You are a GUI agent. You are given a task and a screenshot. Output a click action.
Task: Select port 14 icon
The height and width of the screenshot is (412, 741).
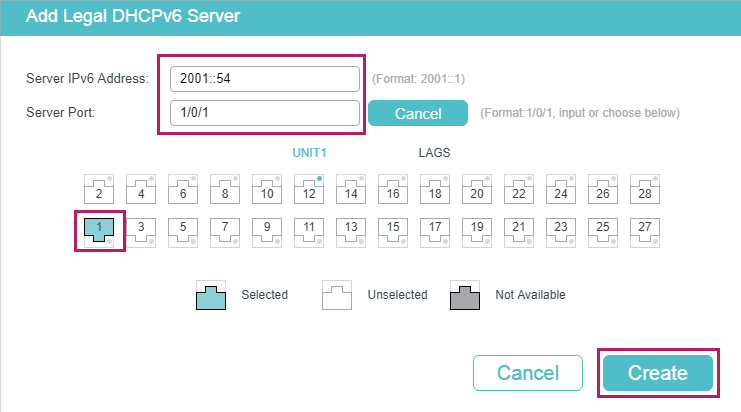click(351, 189)
